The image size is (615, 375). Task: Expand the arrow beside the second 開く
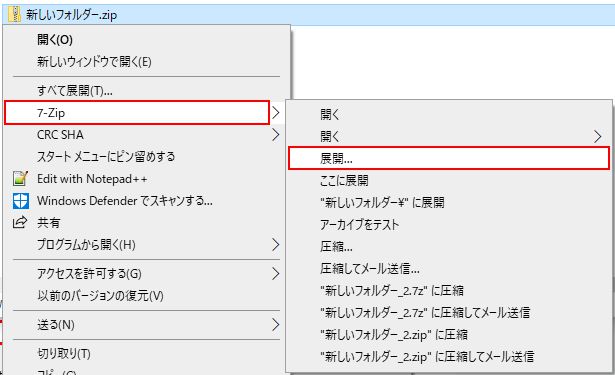click(x=597, y=137)
